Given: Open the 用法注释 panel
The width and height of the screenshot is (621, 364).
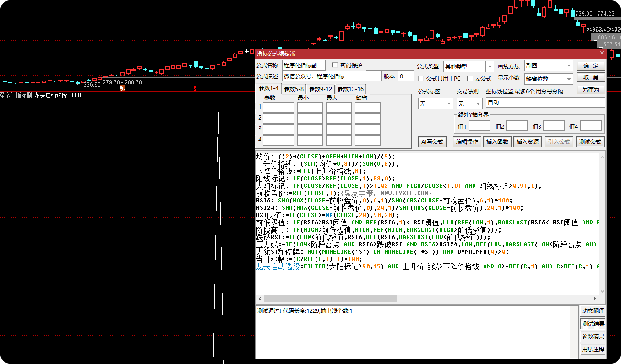Looking at the screenshot, I should (x=593, y=349).
